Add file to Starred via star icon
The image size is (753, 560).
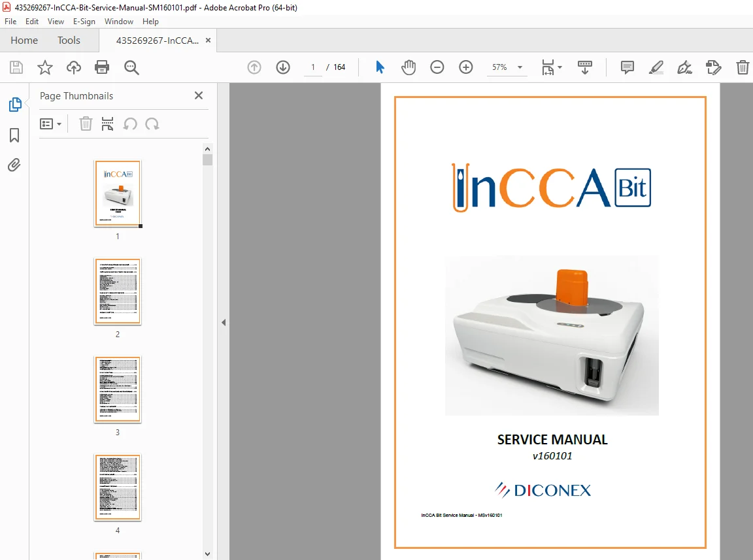click(x=44, y=67)
